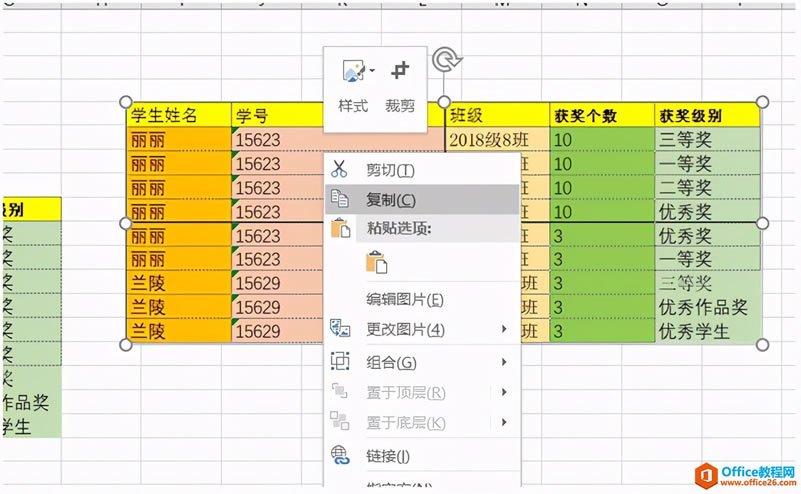Click the Change Picture icon in context menu
This screenshot has height=494, width=801.
[340, 328]
